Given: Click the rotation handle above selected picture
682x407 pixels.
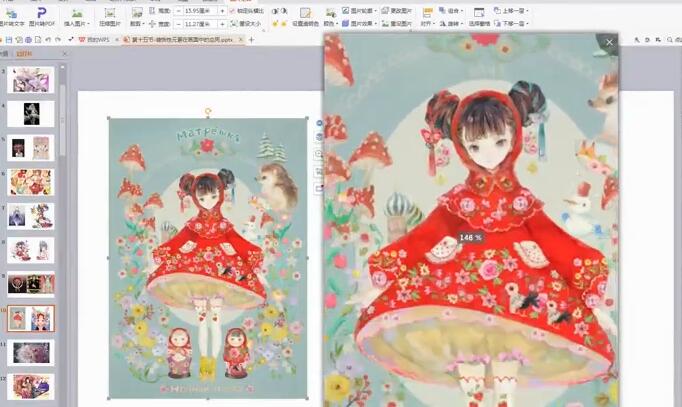Looking at the screenshot, I should (x=208, y=112).
